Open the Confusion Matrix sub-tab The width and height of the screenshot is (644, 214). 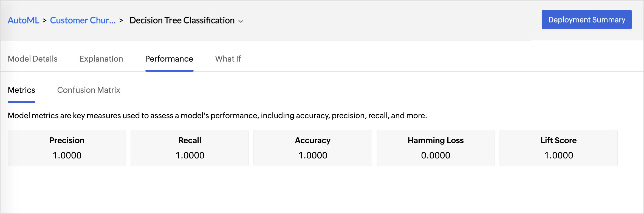[x=89, y=90]
